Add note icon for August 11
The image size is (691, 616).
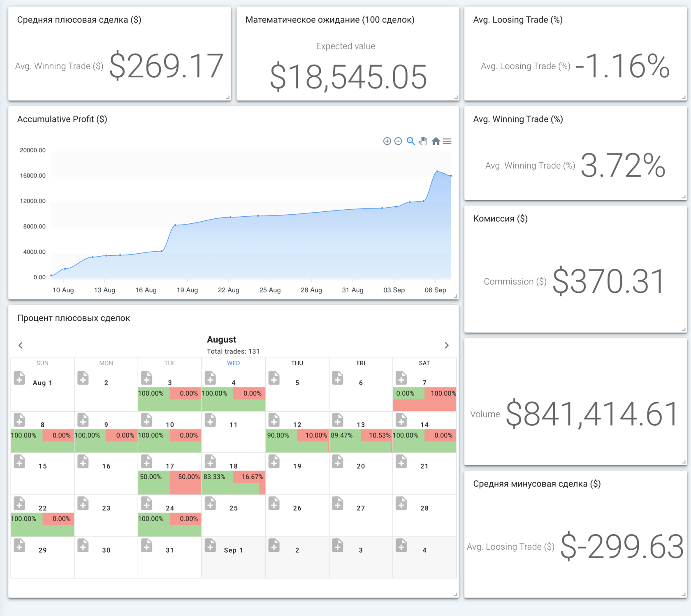211,420
